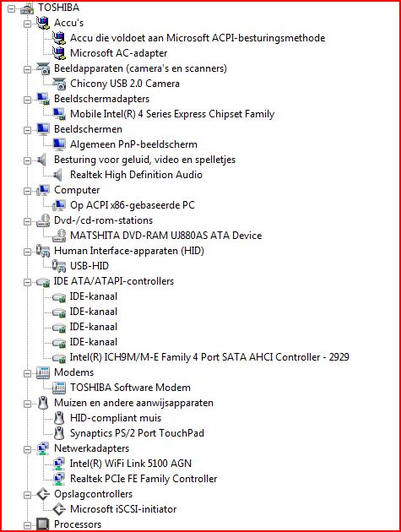Select Mobile Intel(R) 4 Series Express Chipset Family
The image size is (401, 532).
(172, 114)
